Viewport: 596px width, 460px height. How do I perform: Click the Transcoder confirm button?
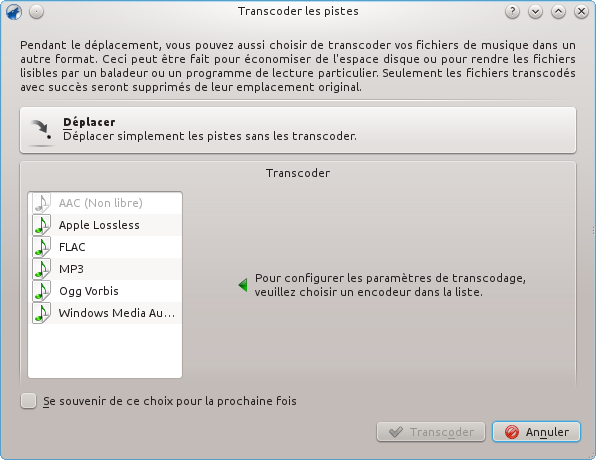click(431, 432)
